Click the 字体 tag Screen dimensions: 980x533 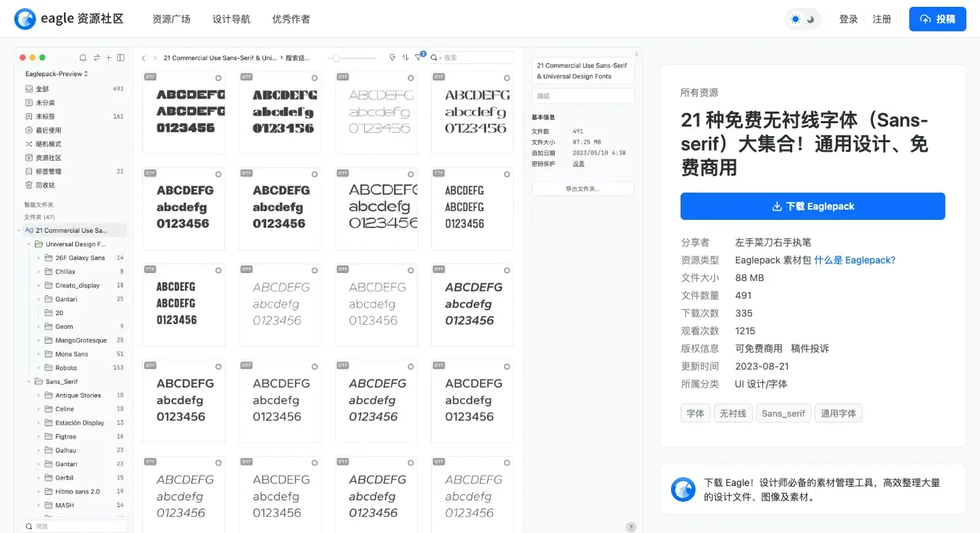696,413
